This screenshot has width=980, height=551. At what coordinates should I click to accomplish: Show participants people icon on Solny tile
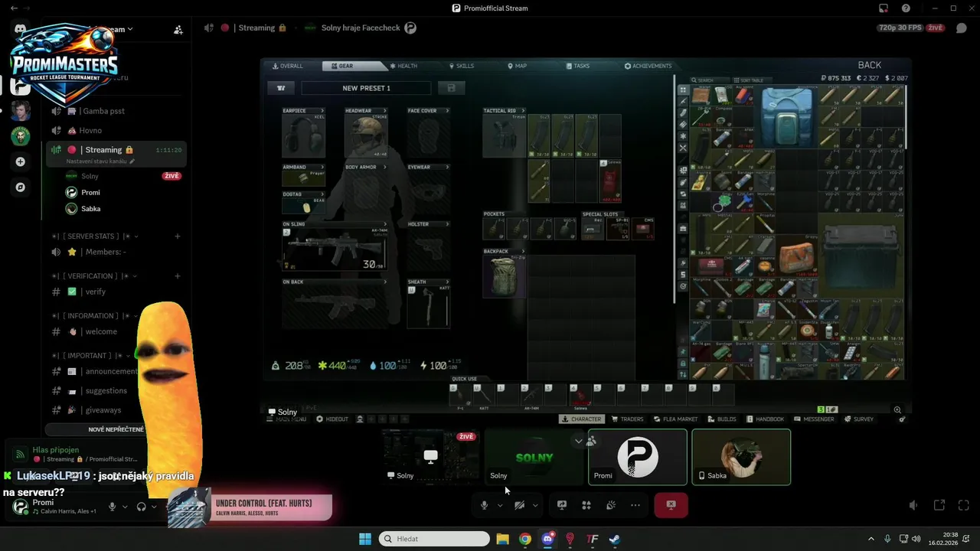click(591, 441)
